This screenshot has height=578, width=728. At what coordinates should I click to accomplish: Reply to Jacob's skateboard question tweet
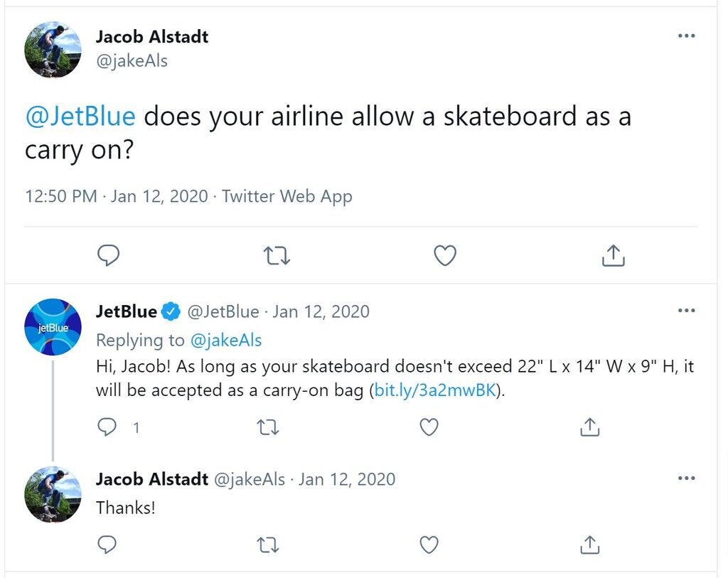tap(108, 255)
